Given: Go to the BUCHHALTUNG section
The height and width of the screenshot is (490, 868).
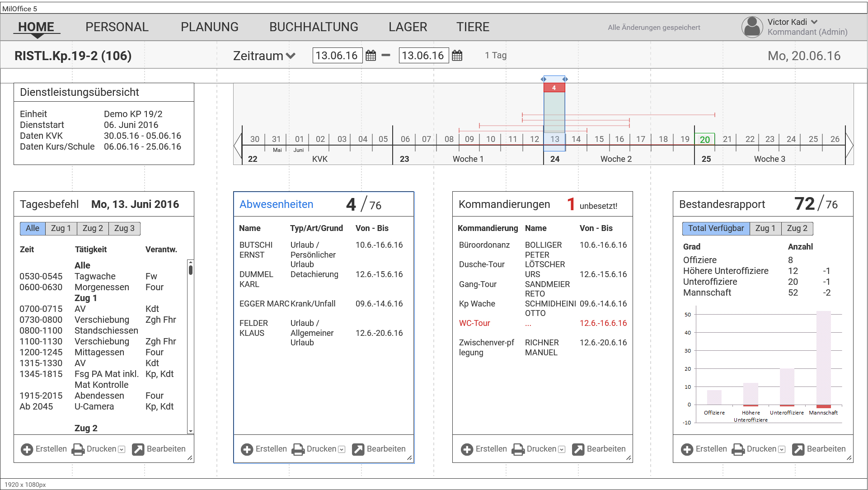Looking at the screenshot, I should pyautogui.click(x=314, y=27).
